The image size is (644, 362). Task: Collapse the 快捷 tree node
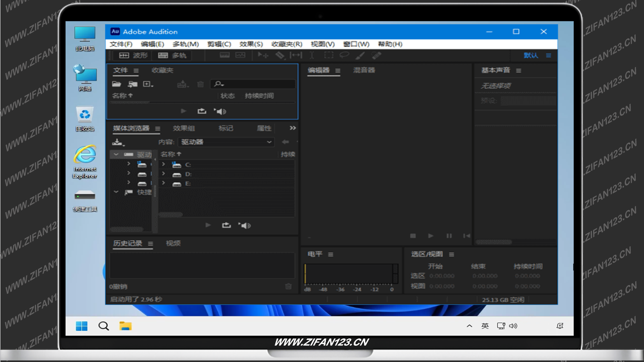point(116,192)
